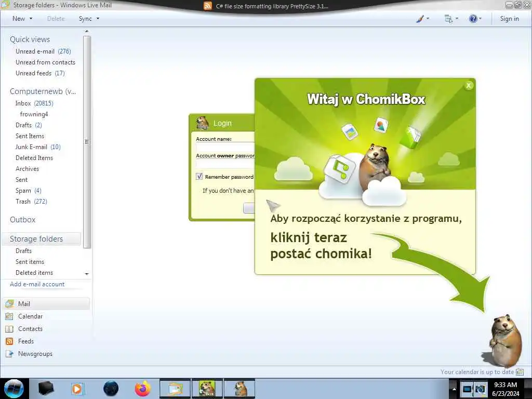Collapse the Computernewb account header

point(43,91)
